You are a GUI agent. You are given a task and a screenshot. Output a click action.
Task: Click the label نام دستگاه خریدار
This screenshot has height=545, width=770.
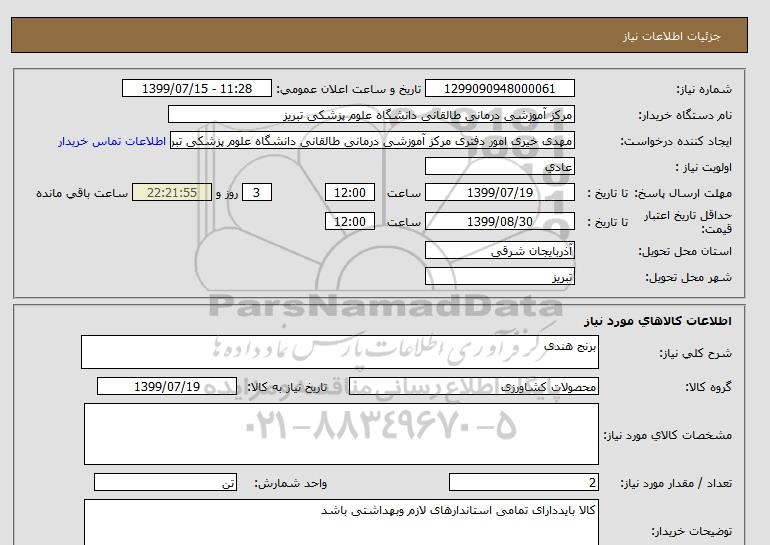pos(685,115)
